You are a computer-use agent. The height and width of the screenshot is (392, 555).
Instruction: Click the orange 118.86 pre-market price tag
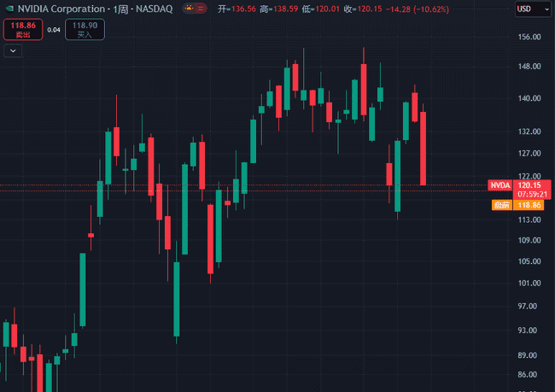tap(529, 205)
